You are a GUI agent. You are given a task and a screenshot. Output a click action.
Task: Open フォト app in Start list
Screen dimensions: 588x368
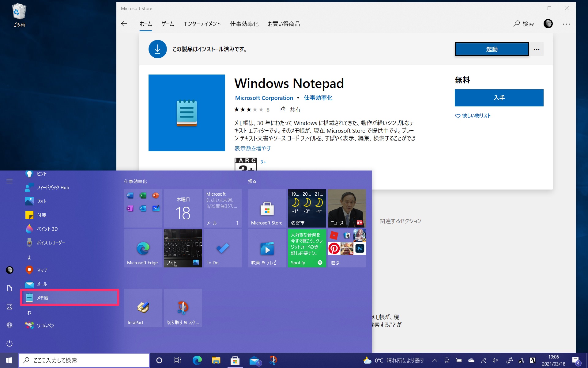(70, 201)
